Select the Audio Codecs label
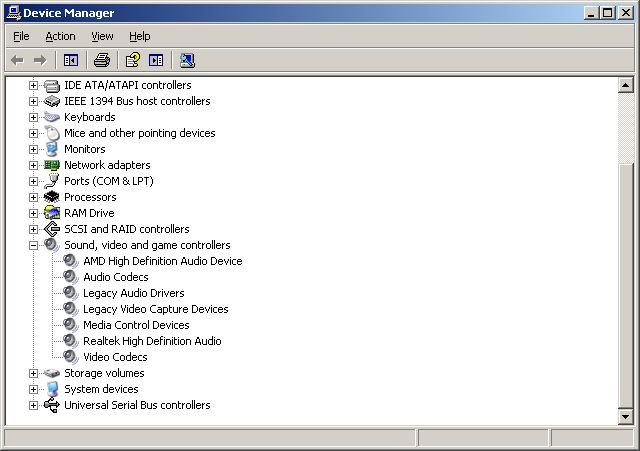The height and width of the screenshot is (451, 640). click(x=116, y=277)
